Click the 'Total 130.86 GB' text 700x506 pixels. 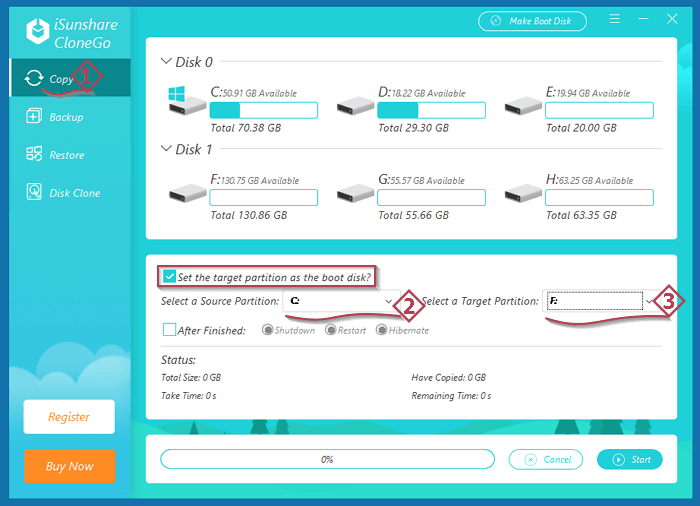(x=249, y=215)
